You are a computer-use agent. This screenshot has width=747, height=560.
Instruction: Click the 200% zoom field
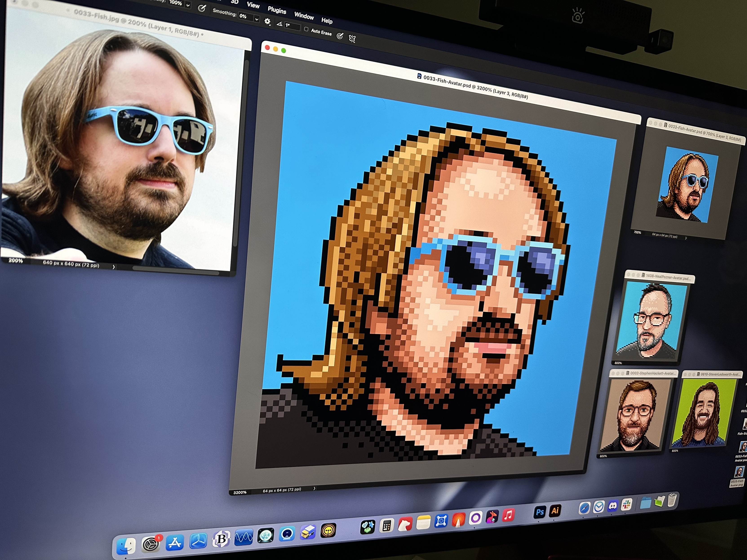coord(16,261)
